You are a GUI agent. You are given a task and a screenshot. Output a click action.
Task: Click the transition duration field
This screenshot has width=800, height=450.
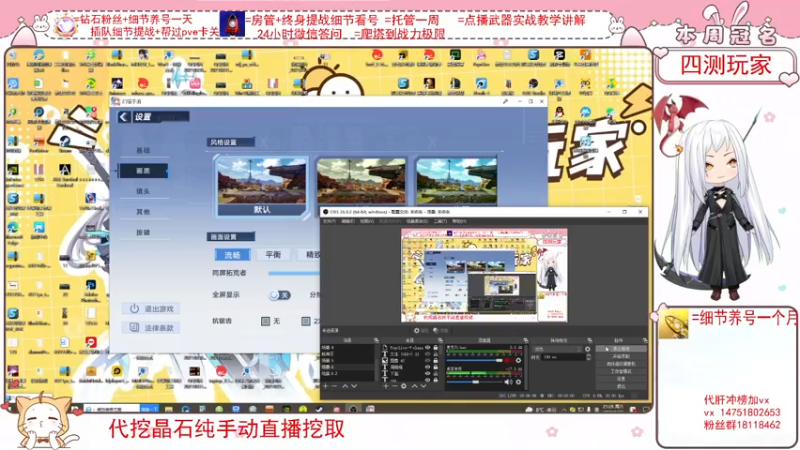point(563,357)
